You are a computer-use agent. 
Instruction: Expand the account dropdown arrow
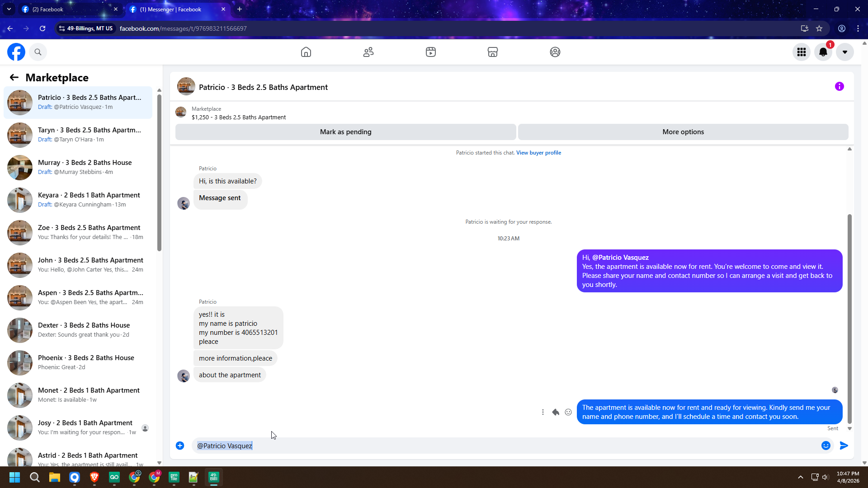click(x=844, y=52)
